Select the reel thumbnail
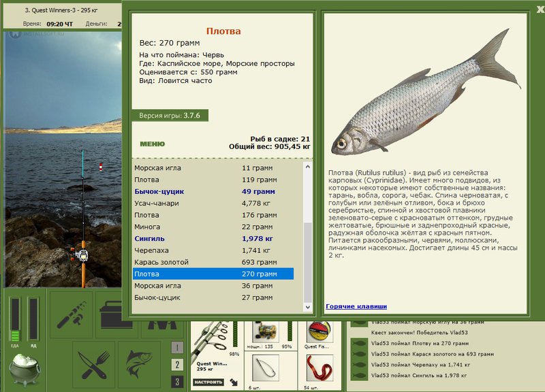This screenshot has width=545, height=392. click(x=266, y=332)
